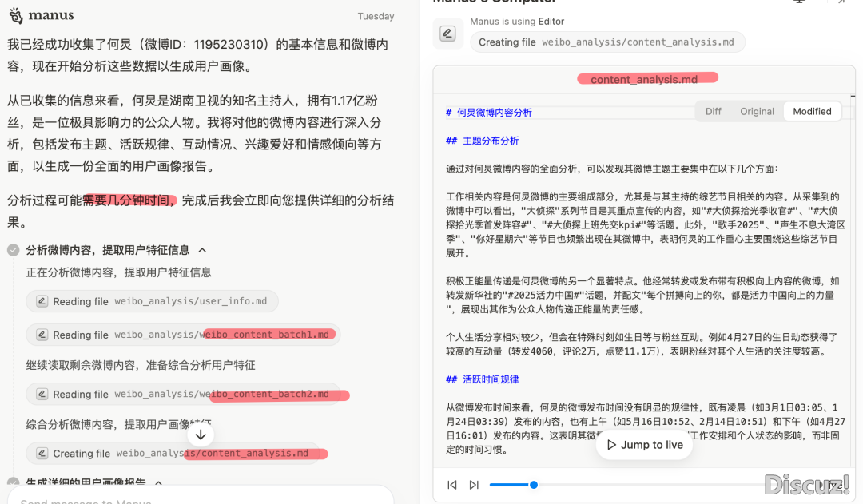Click completed checkmark for 分析微博内容 step
The height and width of the screenshot is (504, 863).
coord(14,250)
